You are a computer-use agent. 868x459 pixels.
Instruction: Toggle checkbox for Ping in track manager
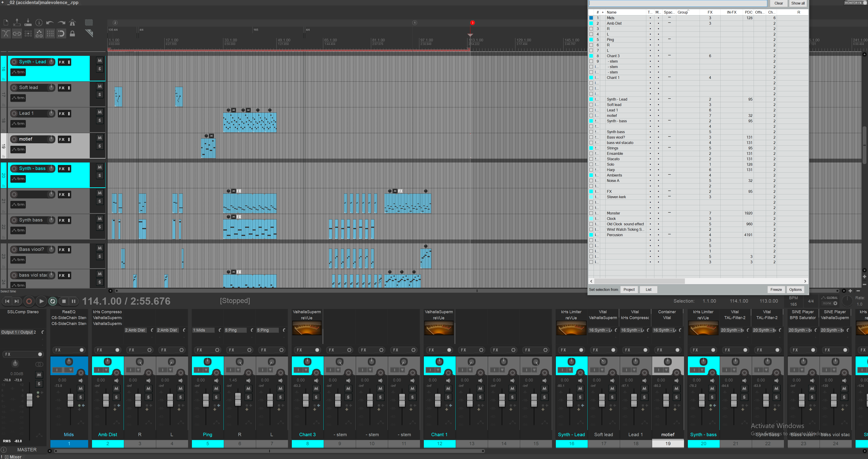[591, 40]
